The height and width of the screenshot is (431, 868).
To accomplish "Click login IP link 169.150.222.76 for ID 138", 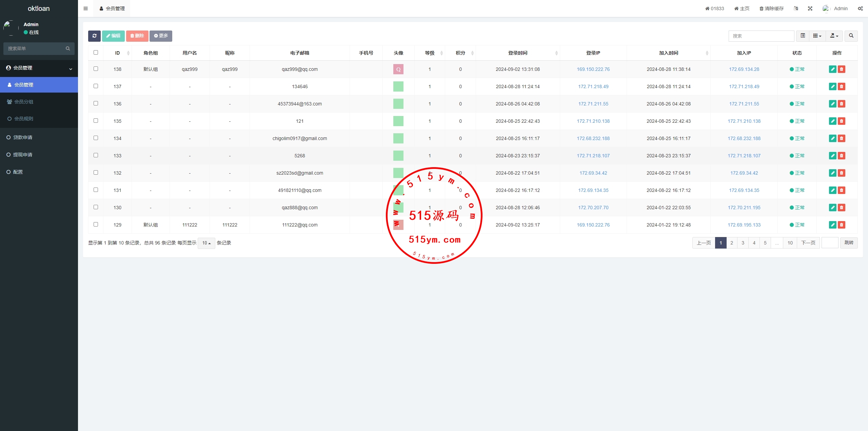I will point(593,69).
